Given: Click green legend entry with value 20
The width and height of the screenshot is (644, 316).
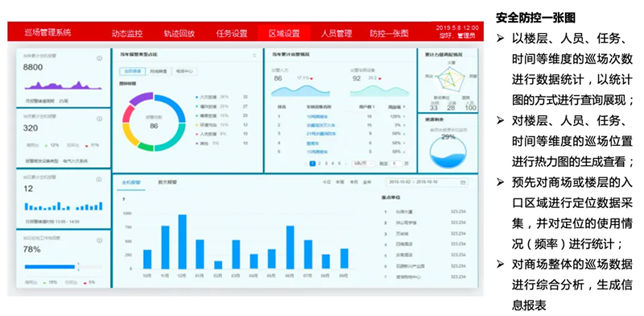Looking at the screenshot, I should pos(222,115).
